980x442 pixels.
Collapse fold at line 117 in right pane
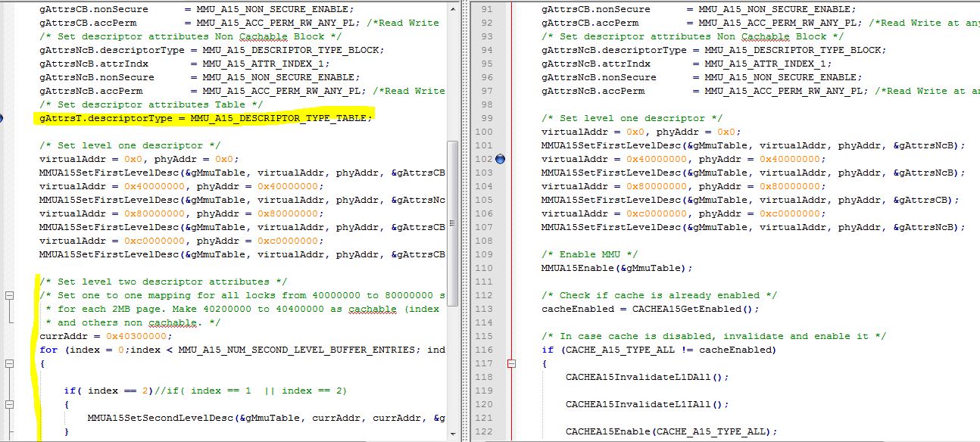512,363
